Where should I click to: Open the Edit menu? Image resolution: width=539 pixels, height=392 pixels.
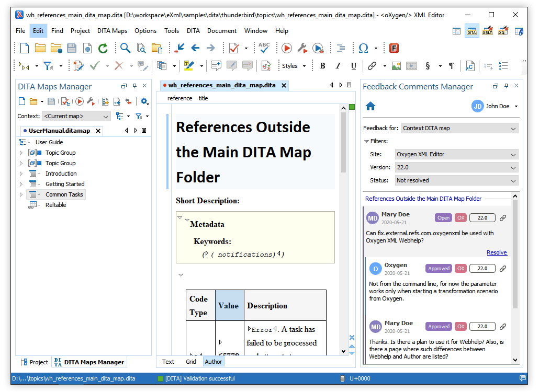coord(38,31)
